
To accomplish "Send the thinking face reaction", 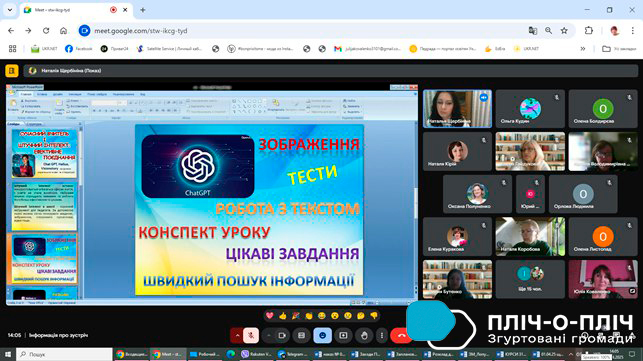I will coord(361,315).
